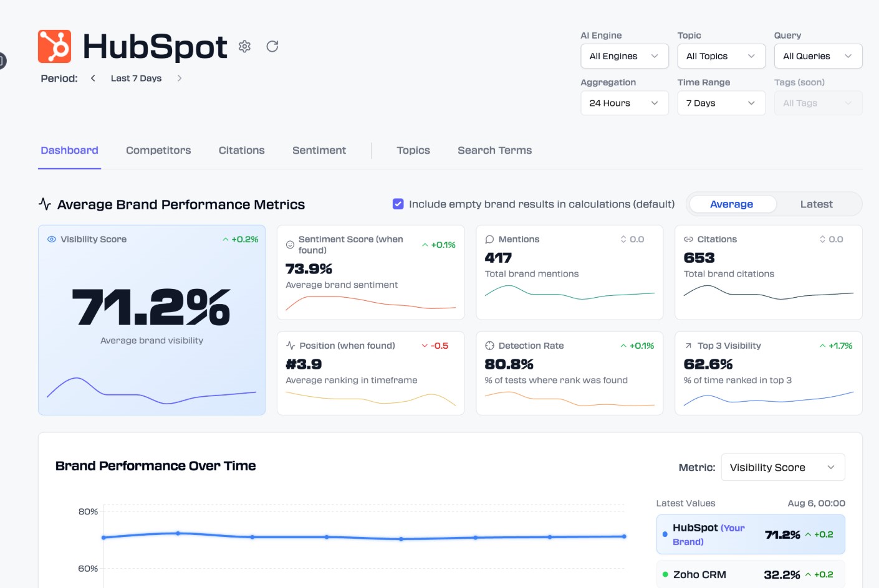
Task: Open the All Engines dropdown
Action: click(624, 56)
